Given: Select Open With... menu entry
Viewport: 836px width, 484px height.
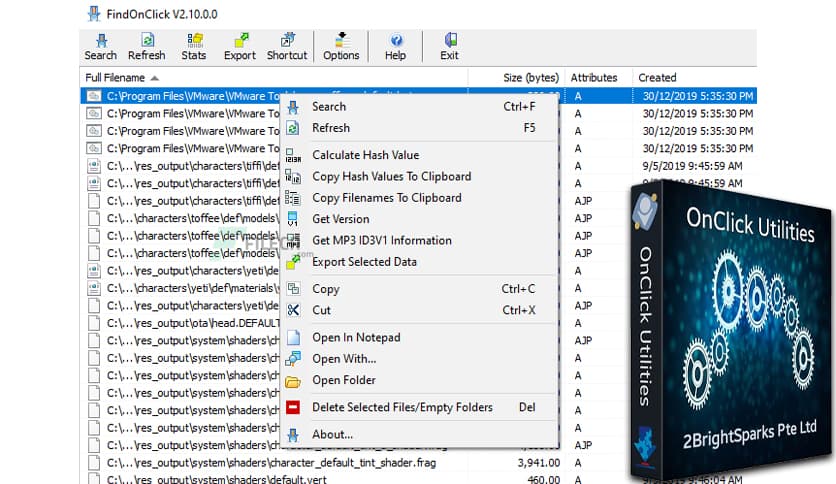Looking at the screenshot, I should (x=419, y=359).
